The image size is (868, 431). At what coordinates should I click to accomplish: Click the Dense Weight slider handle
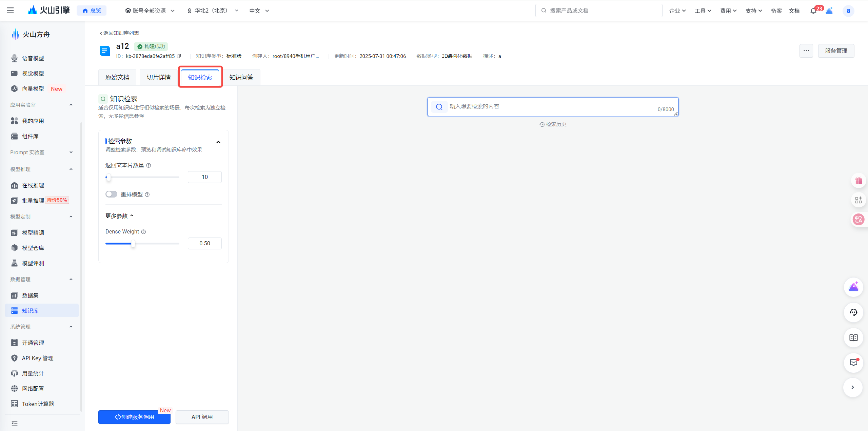coord(133,244)
